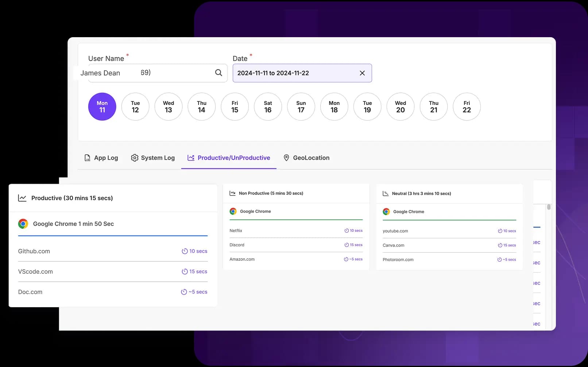Image resolution: width=588 pixels, height=367 pixels.
Task: Select Fri 15 date circle
Action: pos(235,106)
